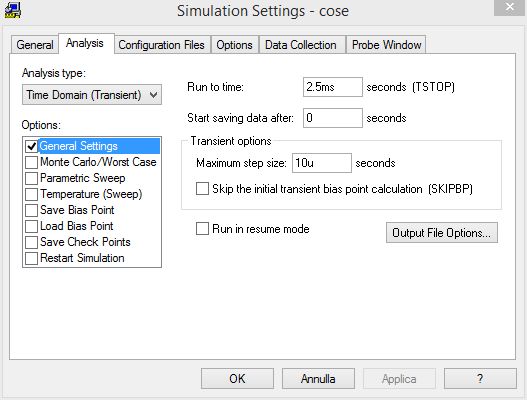527x400 pixels.
Task: Open the Probe Window tab
Action: click(x=386, y=45)
